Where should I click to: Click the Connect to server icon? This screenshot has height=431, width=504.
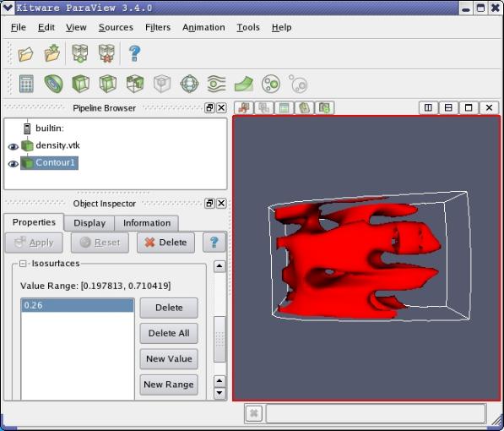click(x=80, y=53)
